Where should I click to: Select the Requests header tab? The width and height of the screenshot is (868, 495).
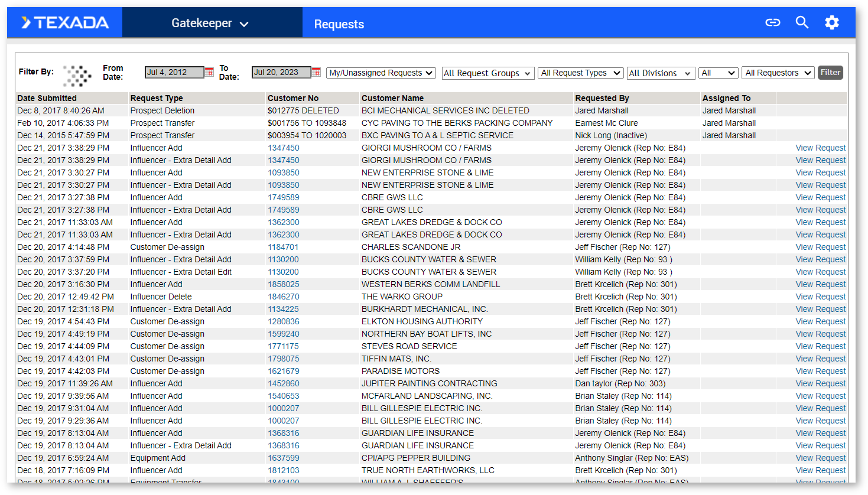tap(339, 24)
